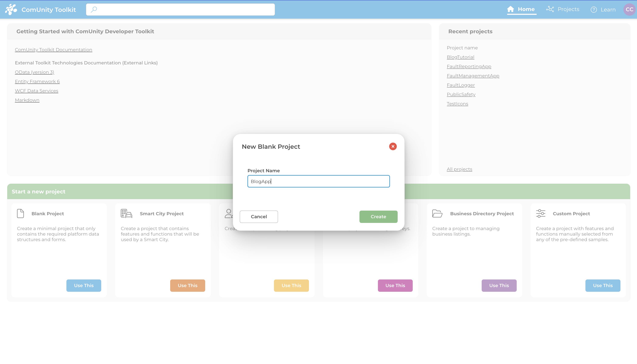Image resolution: width=637 pixels, height=364 pixels.
Task: Open the BlogTutorial recent project
Action: [460, 57]
